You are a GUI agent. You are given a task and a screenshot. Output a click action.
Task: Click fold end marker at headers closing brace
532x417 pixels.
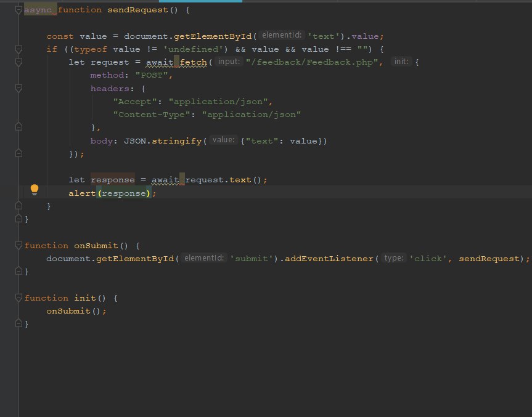(18, 127)
